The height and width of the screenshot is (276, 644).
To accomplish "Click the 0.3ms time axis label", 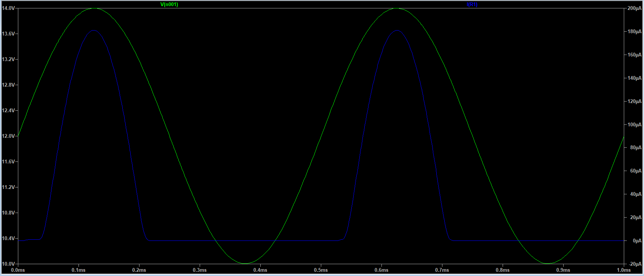I will pyautogui.click(x=200, y=270).
